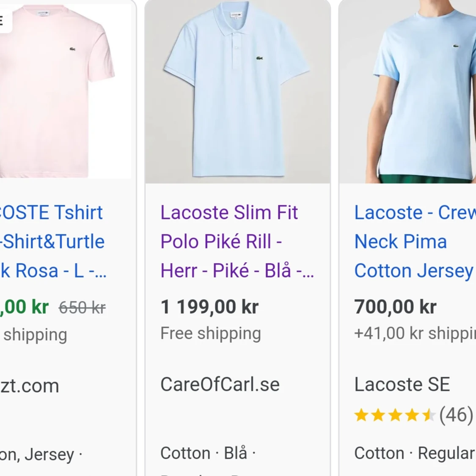Visit the Lacoste SE store link
This screenshot has width=476, height=476.
[x=402, y=384]
